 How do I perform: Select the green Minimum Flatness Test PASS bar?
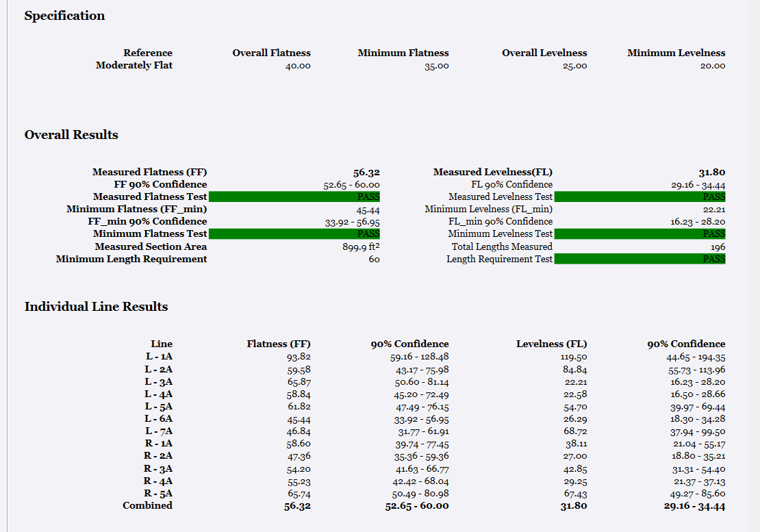coord(294,233)
